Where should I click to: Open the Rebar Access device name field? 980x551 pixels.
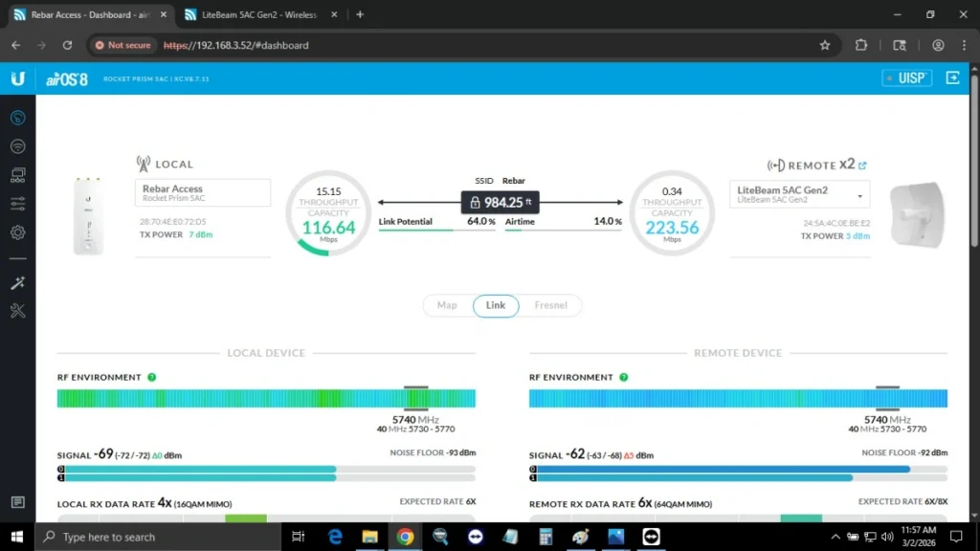[x=202, y=192]
